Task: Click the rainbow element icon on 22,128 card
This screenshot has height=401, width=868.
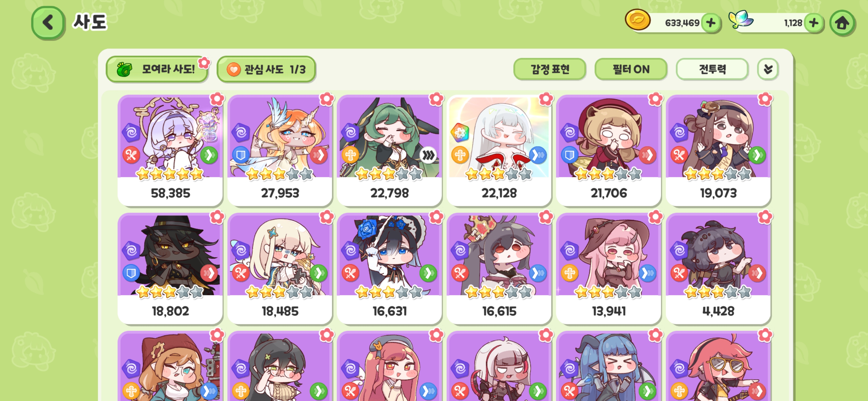Action: pyautogui.click(x=460, y=132)
